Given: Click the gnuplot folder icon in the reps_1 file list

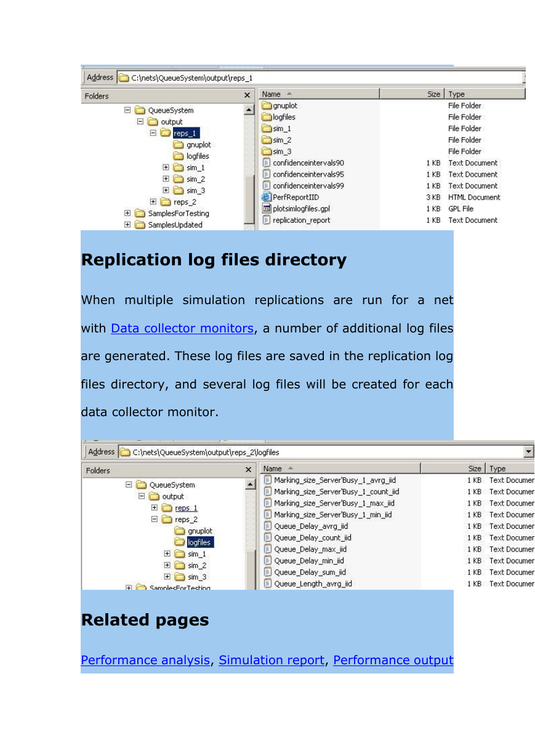Looking at the screenshot, I should (x=267, y=106).
